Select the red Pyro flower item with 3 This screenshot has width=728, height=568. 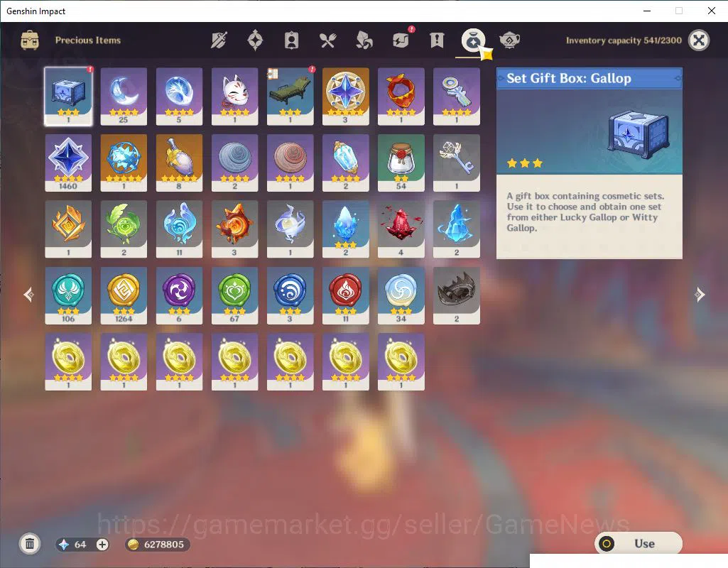click(234, 229)
